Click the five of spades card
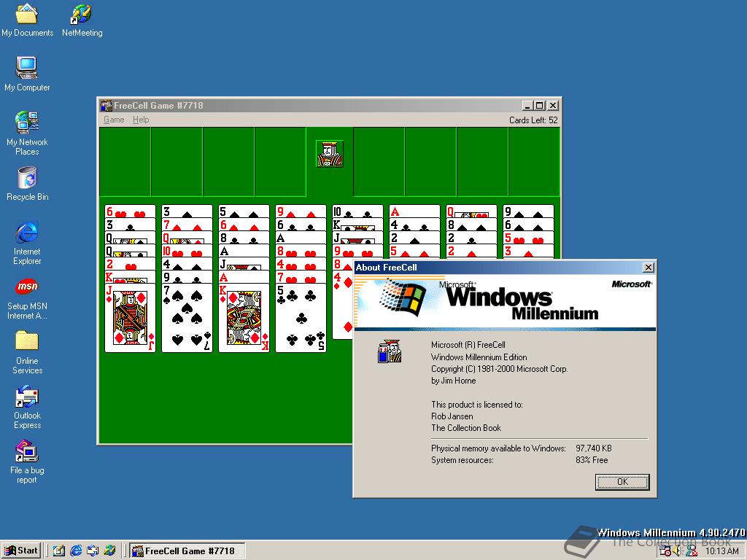The image size is (747, 560). [x=244, y=211]
